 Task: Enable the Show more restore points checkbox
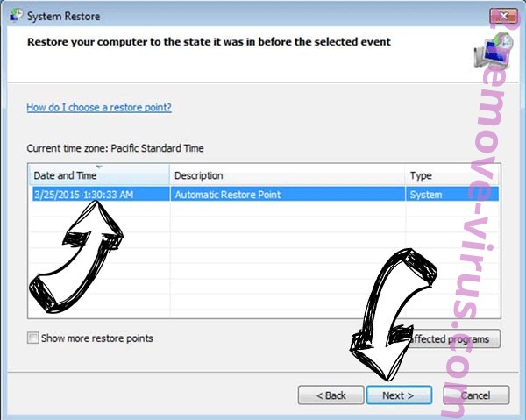[33, 338]
